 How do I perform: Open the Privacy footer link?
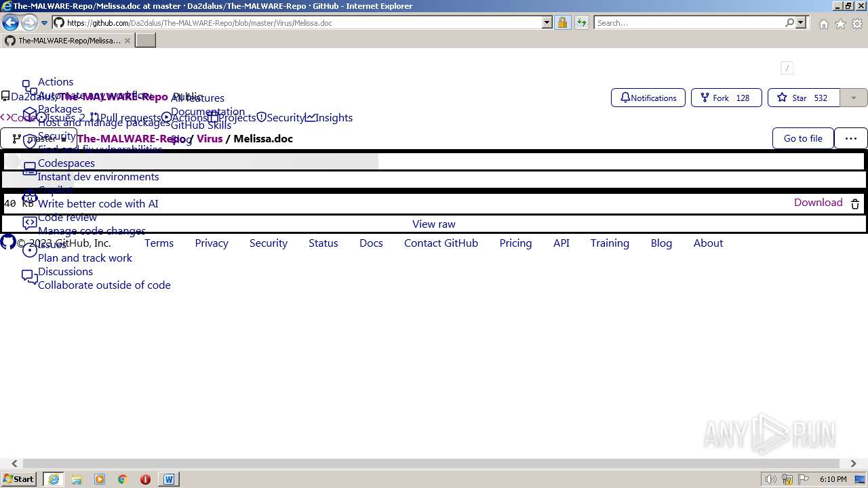tap(212, 243)
